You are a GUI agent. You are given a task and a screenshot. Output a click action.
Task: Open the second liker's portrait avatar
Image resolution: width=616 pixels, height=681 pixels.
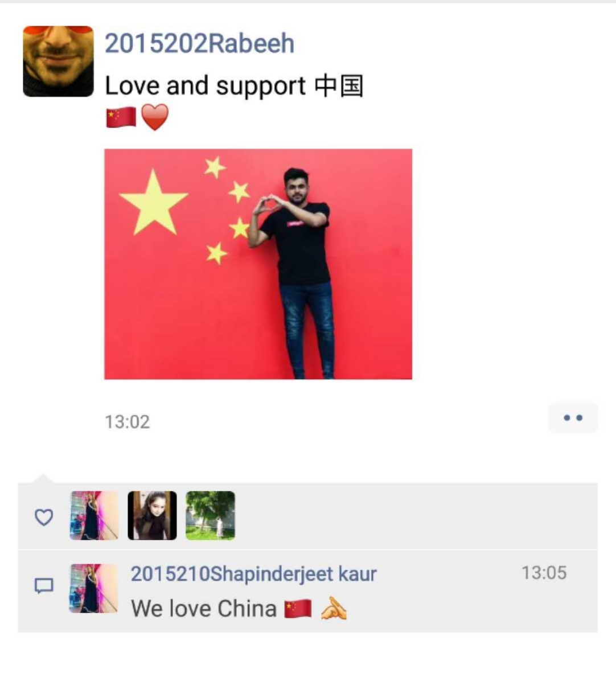(153, 515)
